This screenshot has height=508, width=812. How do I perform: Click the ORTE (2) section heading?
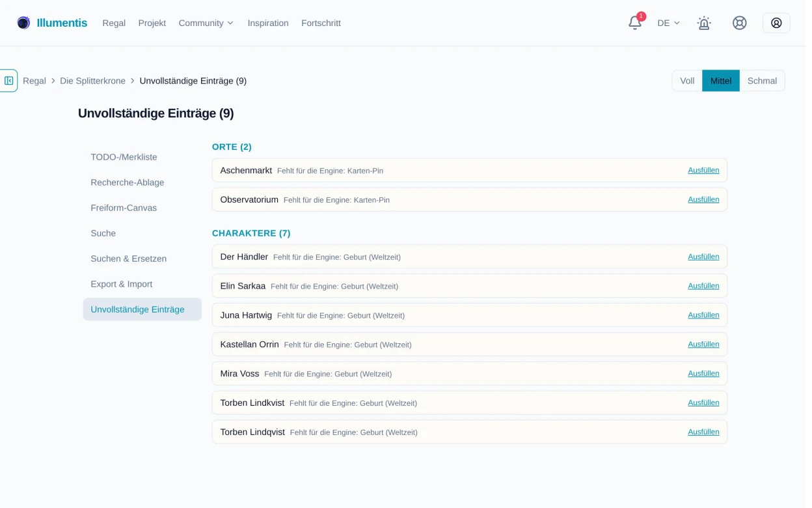[232, 147]
